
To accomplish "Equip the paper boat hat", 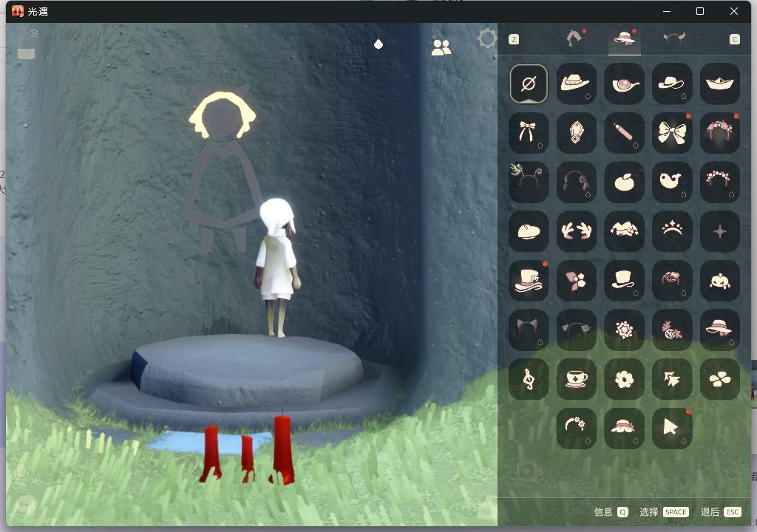I will (719, 83).
